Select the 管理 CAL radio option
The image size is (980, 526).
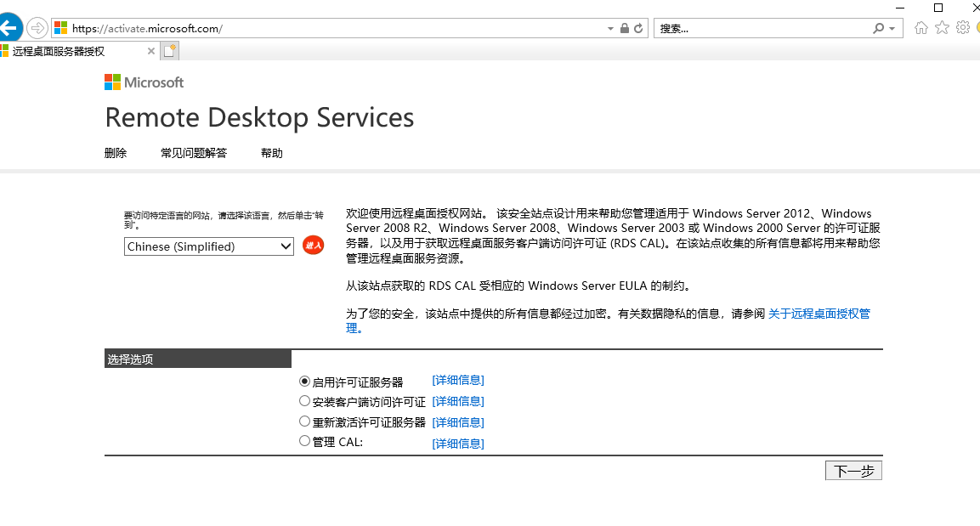(x=304, y=441)
